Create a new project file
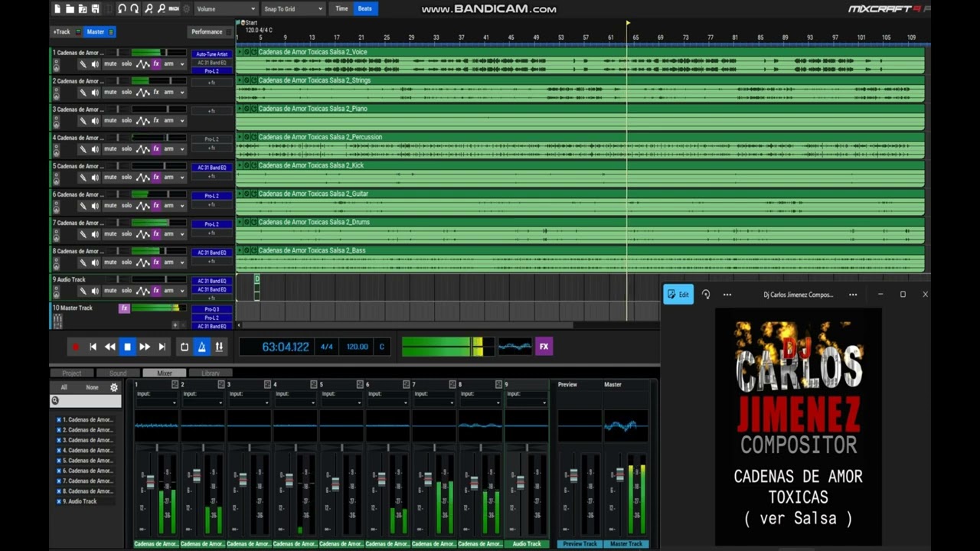Image resolution: width=980 pixels, height=551 pixels. pos(57,9)
